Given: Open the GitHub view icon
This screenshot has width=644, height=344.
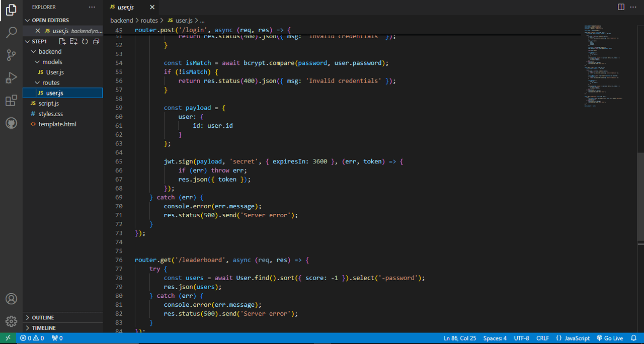Looking at the screenshot, I should pos(11,123).
